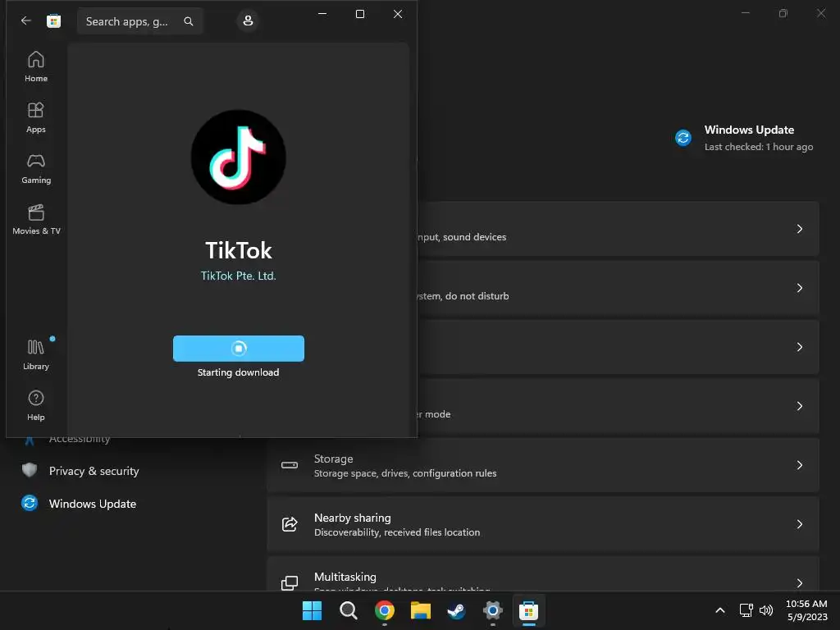Open the Windows Start menu
Screen dimensions: 840x630
(x=312, y=610)
